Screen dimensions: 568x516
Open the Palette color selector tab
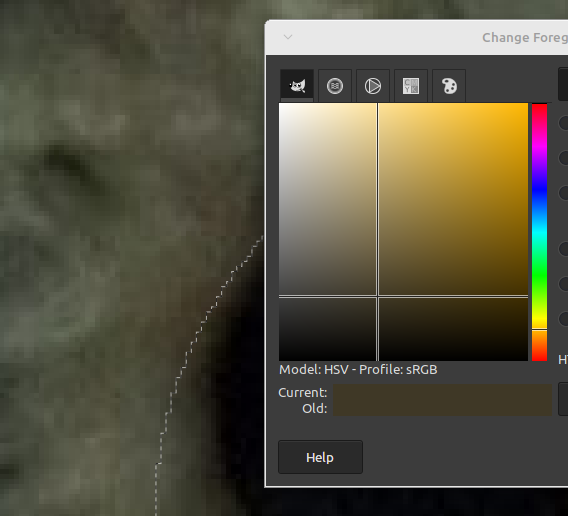tap(449, 86)
